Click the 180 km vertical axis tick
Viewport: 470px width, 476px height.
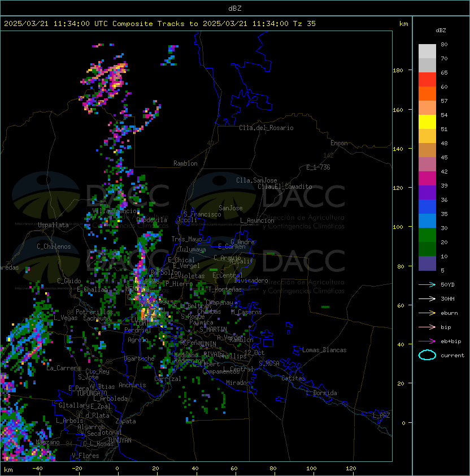pyautogui.click(x=398, y=71)
